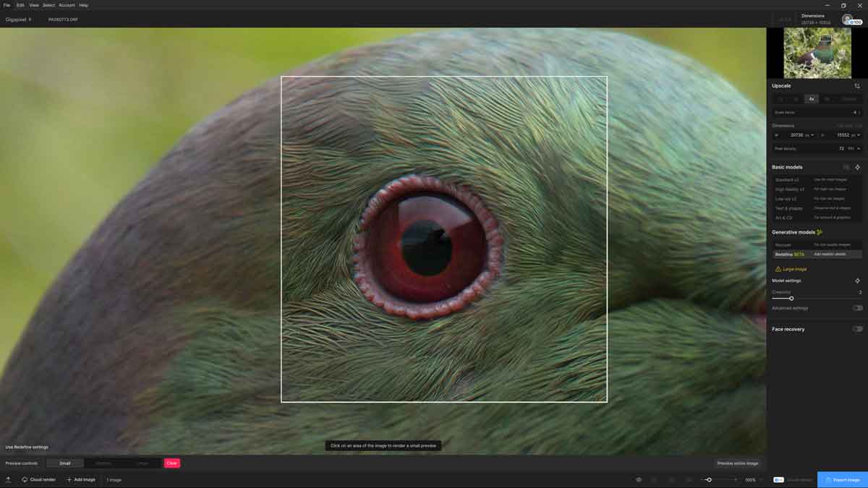Click the Large image warning indicator
The width and height of the screenshot is (868, 488).
(792, 268)
